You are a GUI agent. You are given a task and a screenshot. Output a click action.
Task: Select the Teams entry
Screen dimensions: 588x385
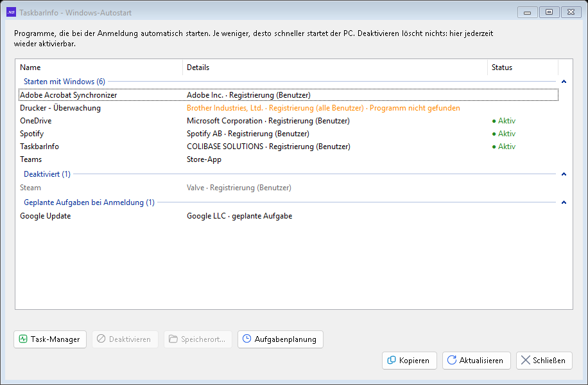[x=288, y=159]
